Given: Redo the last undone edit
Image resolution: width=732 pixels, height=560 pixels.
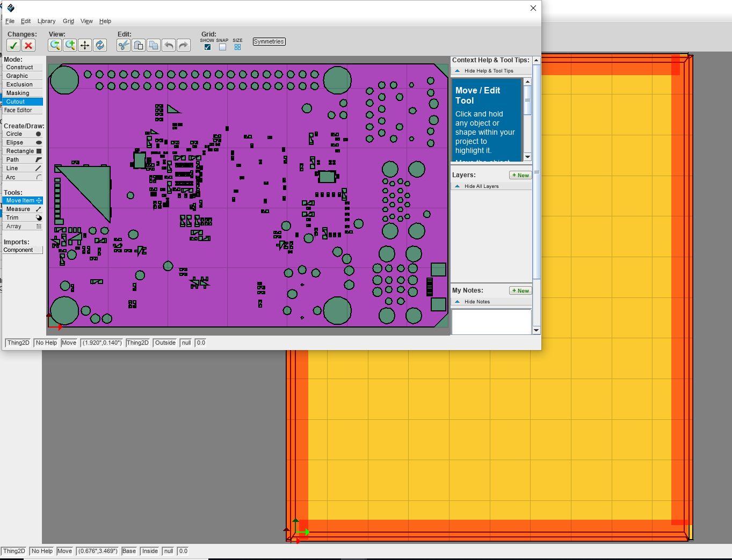Looking at the screenshot, I should tap(184, 45).
